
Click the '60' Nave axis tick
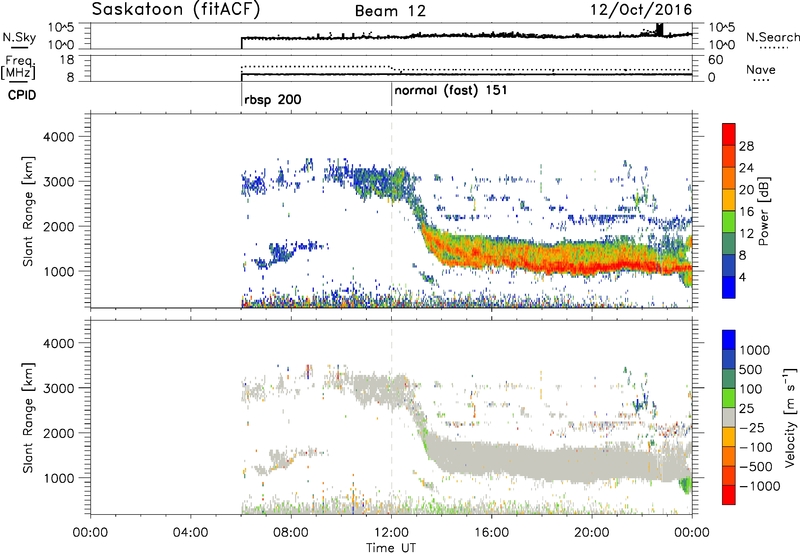[715, 60]
